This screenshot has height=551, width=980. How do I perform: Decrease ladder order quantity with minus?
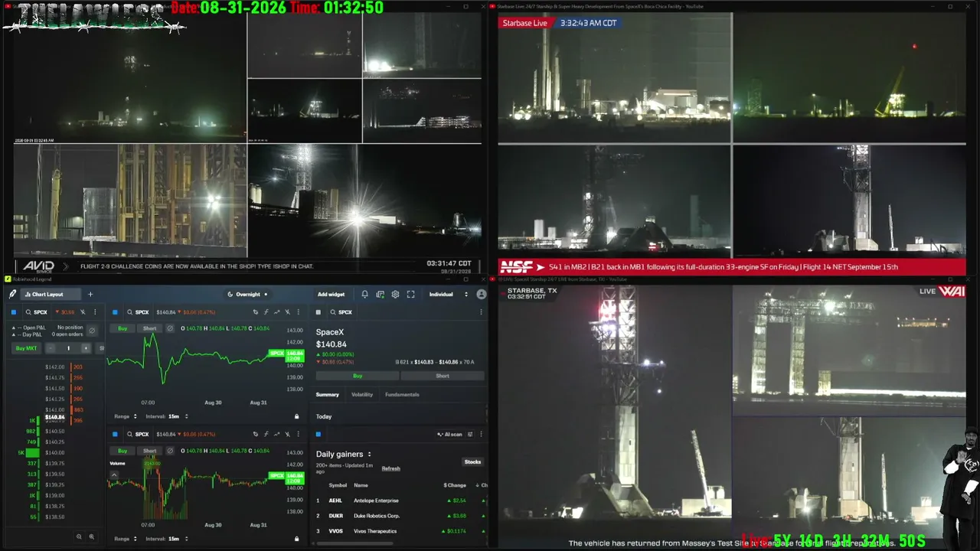point(51,348)
